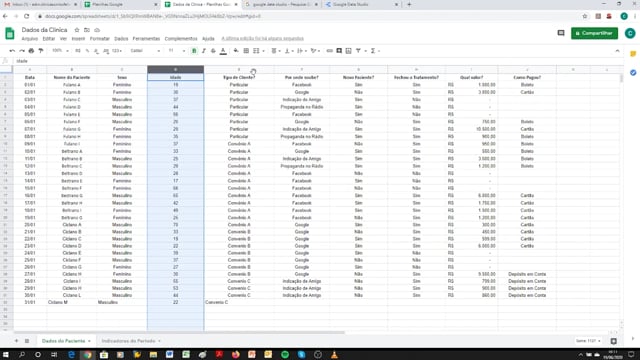Open the zoom level dropdown

coord(60,51)
